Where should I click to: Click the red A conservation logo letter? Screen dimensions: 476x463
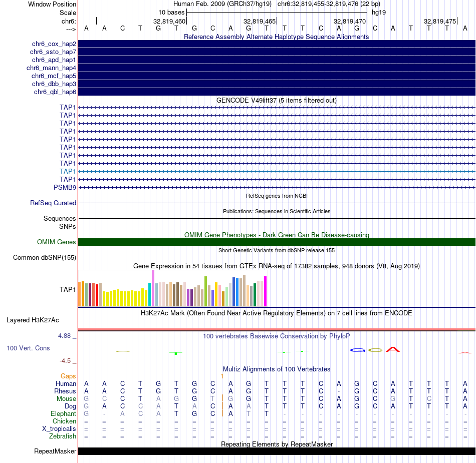click(393, 349)
